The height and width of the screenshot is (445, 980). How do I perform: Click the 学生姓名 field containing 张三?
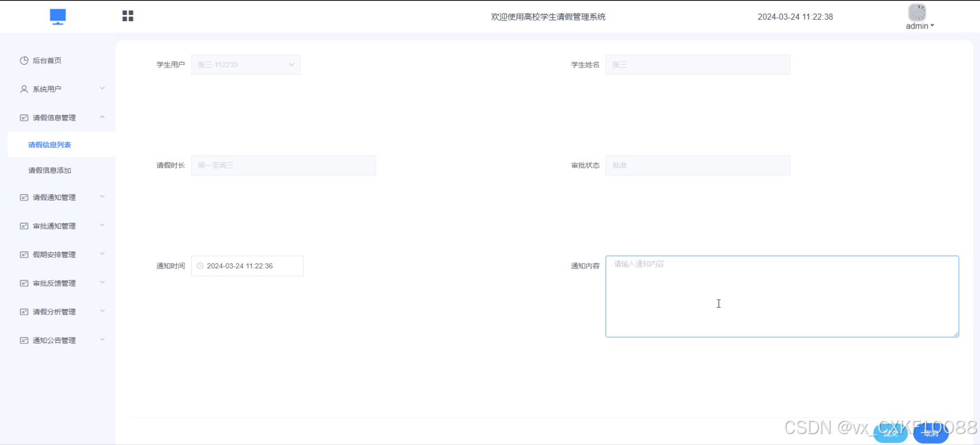(x=698, y=65)
